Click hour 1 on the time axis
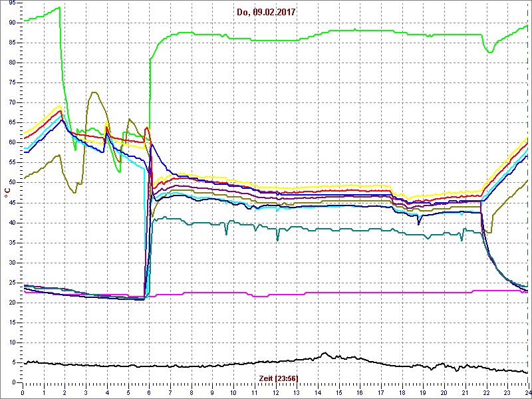 (x=44, y=392)
